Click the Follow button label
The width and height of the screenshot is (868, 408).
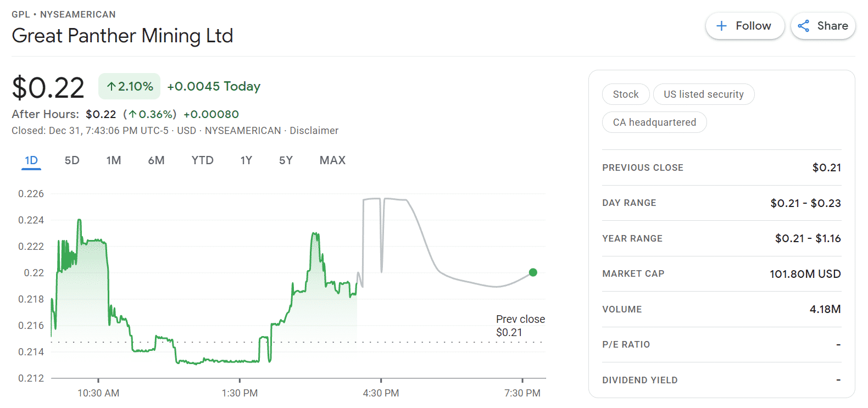[x=753, y=26]
